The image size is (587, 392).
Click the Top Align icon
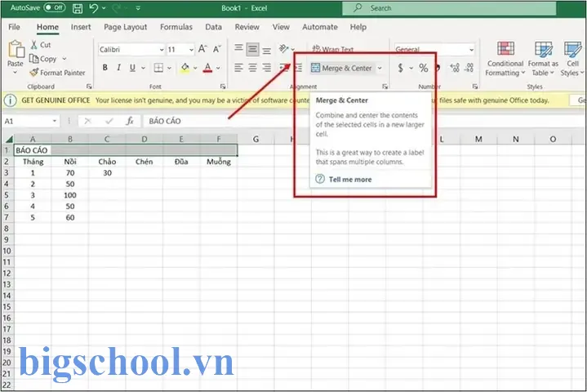coord(238,48)
